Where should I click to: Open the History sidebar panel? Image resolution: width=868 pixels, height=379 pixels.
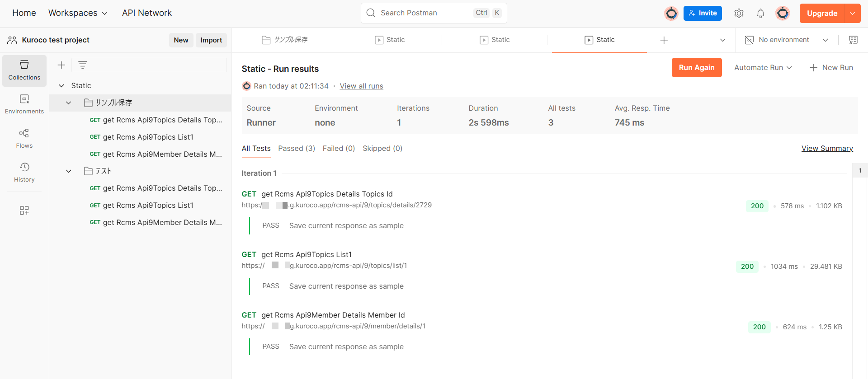coord(24,173)
